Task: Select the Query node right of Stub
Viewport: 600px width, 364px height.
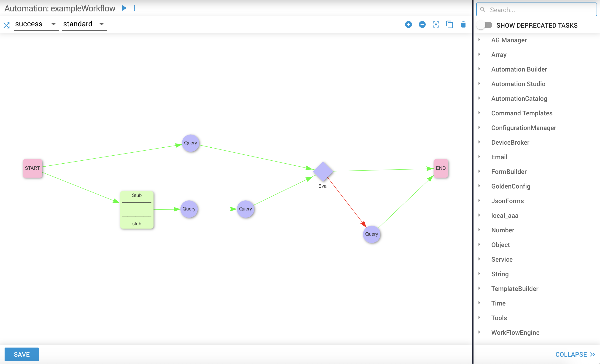Action: pyautogui.click(x=189, y=209)
